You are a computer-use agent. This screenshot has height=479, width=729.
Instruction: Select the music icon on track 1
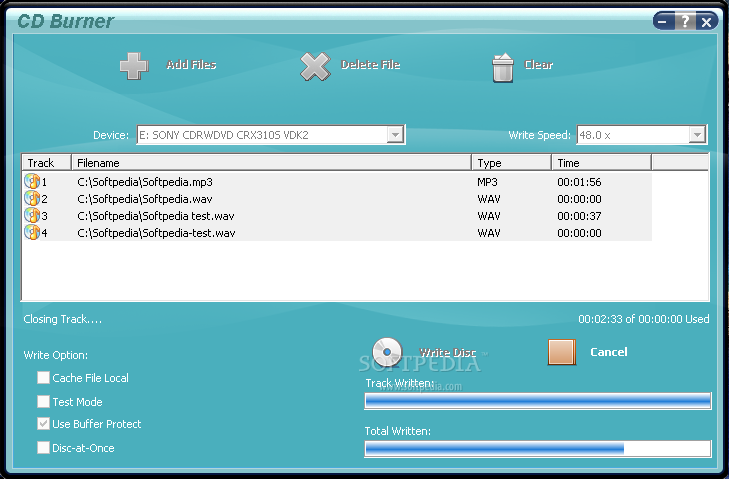click(x=33, y=181)
